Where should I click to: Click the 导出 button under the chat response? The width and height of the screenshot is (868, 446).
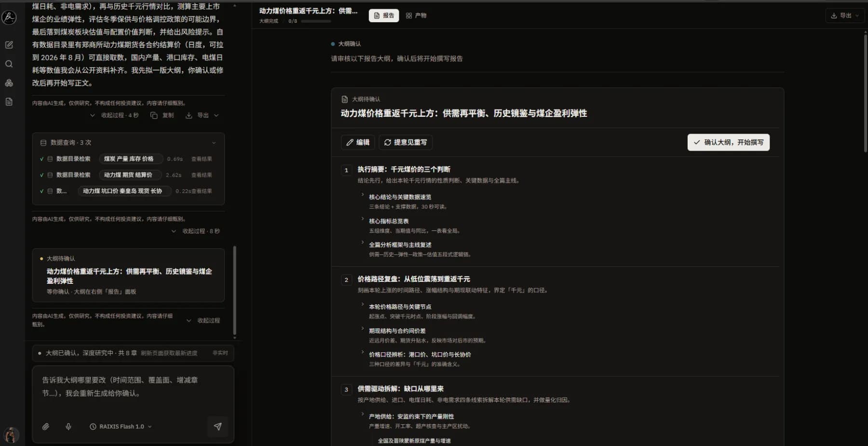pyautogui.click(x=202, y=115)
